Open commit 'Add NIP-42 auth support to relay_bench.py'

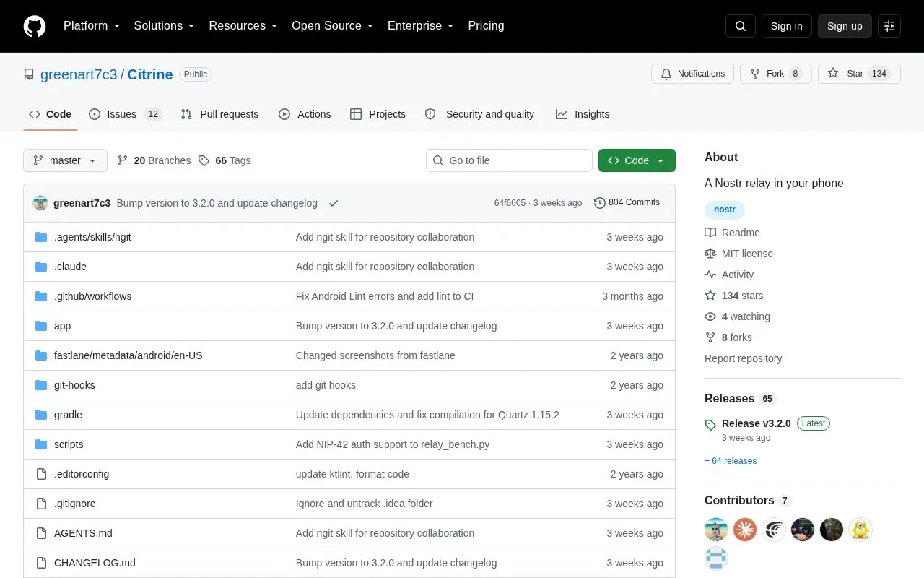pyautogui.click(x=393, y=444)
